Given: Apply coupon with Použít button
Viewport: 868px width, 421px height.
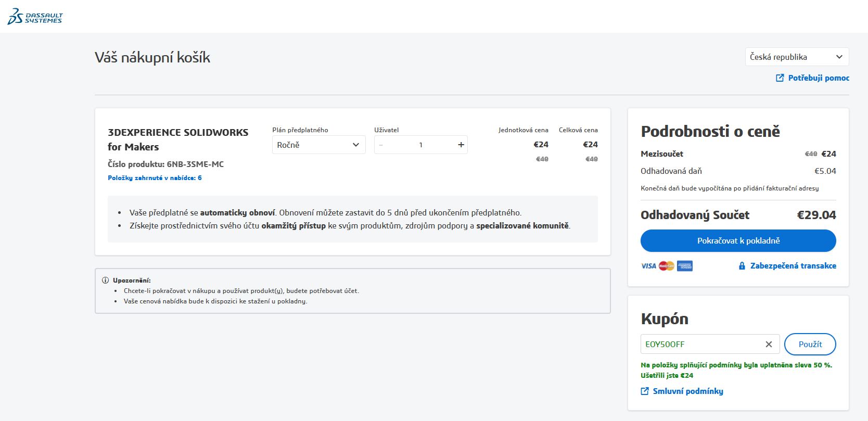Looking at the screenshot, I should click(x=810, y=344).
